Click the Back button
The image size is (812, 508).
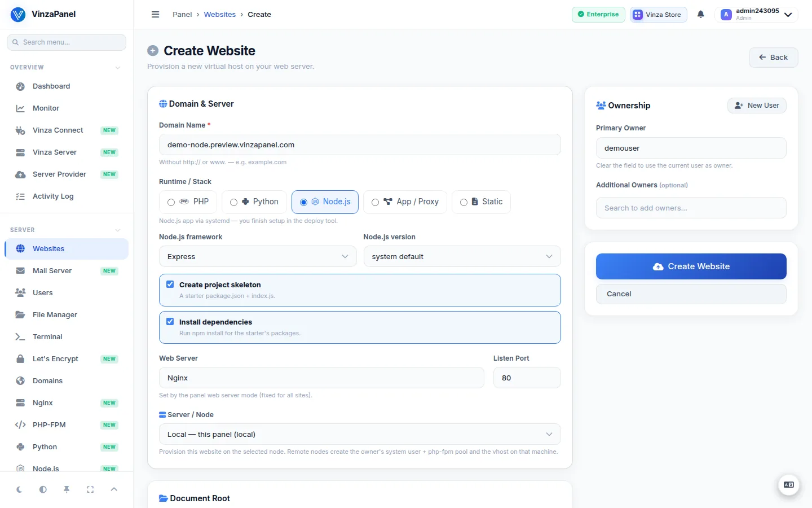[x=773, y=58]
